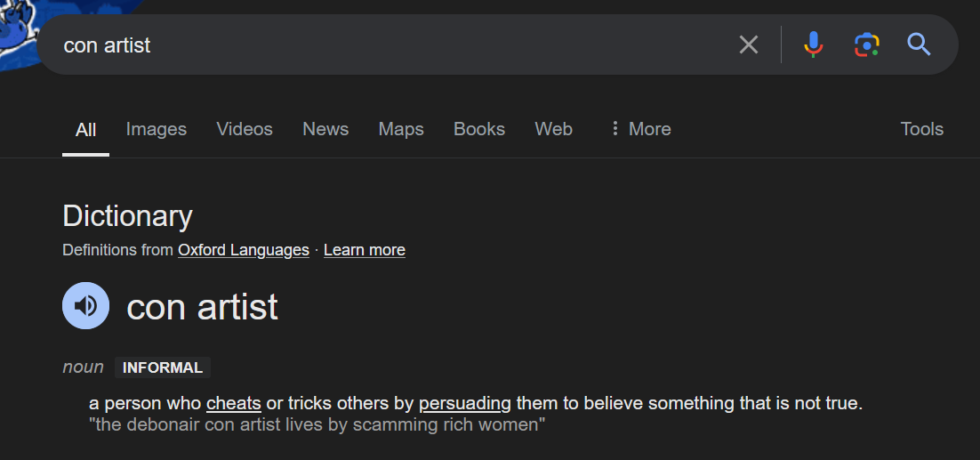The image size is (980, 460).
Task: Play pronunciation of con artist
Action: pyautogui.click(x=85, y=305)
